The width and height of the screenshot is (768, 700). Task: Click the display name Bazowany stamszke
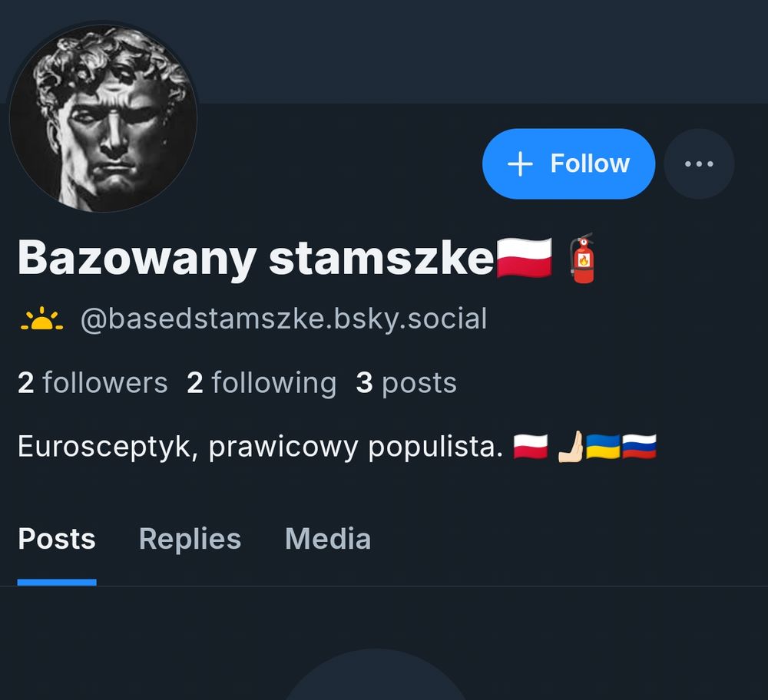pos(256,259)
